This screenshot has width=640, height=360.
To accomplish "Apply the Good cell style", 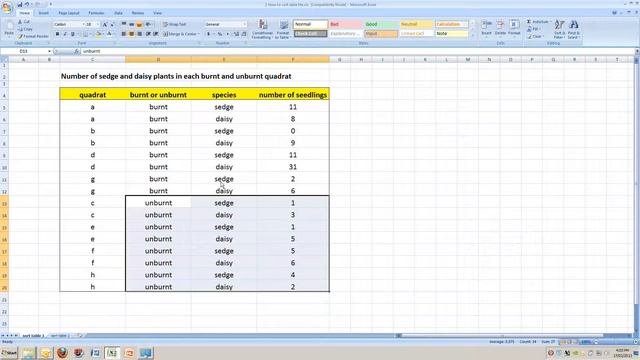I will click(x=381, y=24).
